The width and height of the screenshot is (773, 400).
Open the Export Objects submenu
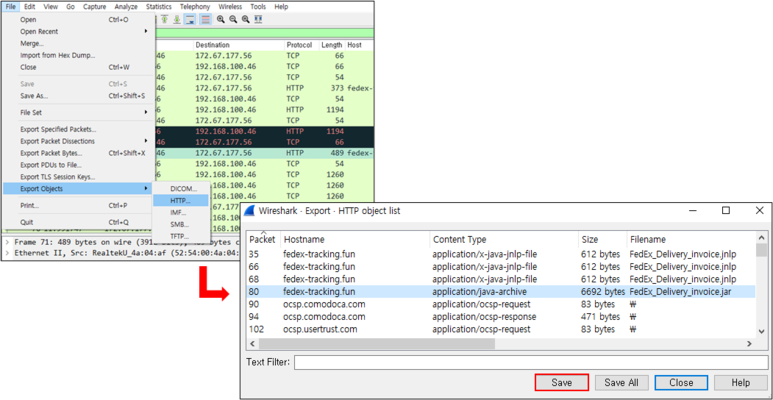(79, 188)
